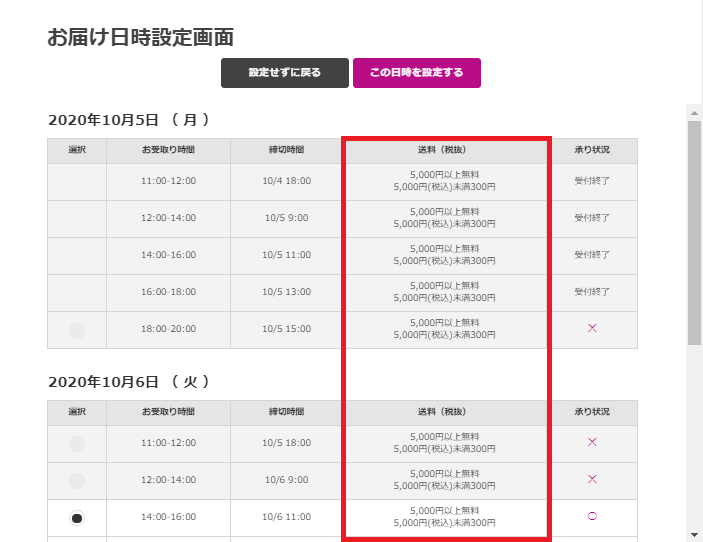Click X status icon for 12:00-14:00 October 6
The width and height of the screenshot is (703, 542).
(x=592, y=479)
